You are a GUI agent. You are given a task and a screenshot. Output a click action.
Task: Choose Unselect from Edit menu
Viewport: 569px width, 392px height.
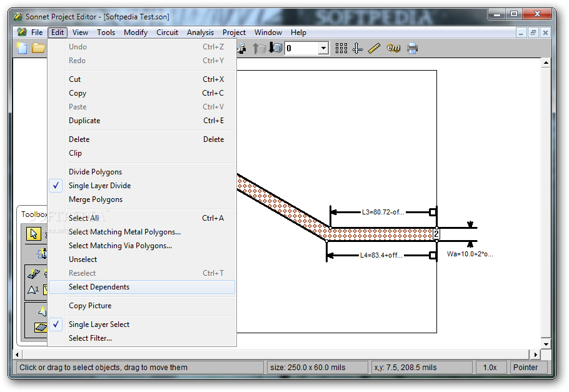coord(142,259)
